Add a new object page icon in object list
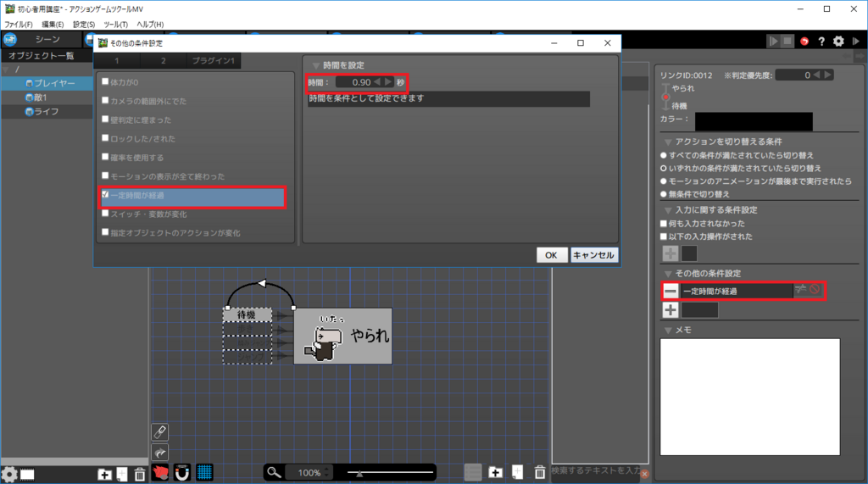The height and width of the screenshot is (484, 868). pyautogui.click(x=122, y=474)
